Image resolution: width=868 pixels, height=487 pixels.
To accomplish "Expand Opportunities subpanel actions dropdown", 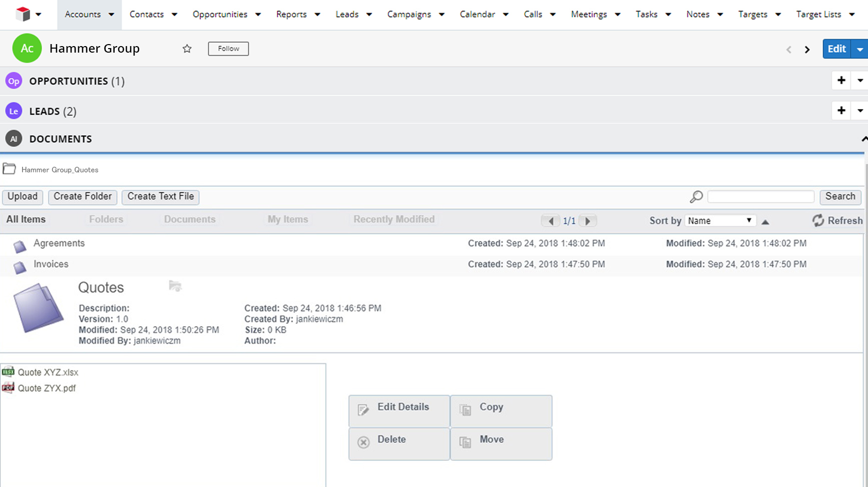I will point(860,80).
